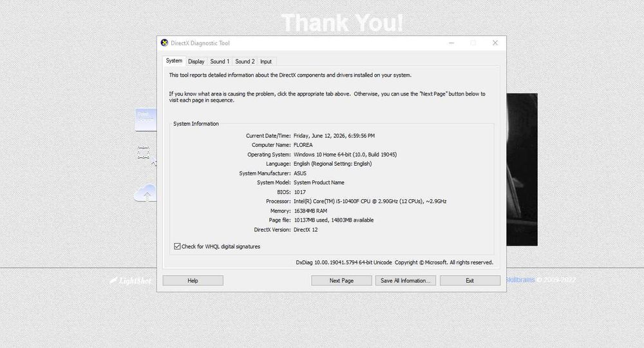Click the Lightshot cloud upload icon

click(146, 193)
